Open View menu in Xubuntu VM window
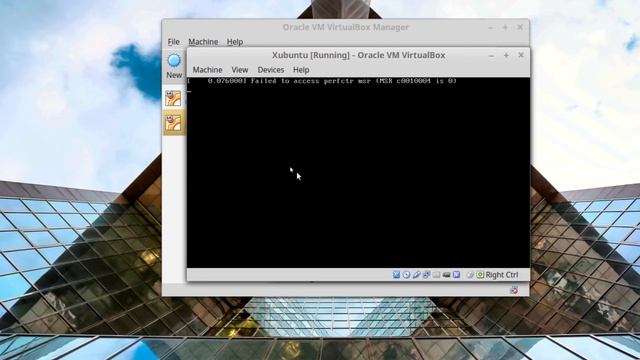 (240, 70)
